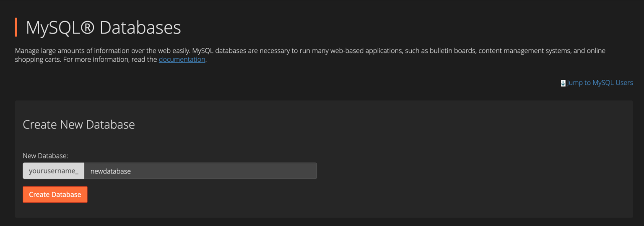Click the "New Database:" field label
644x226 pixels.
pyautogui.click(x=45, y=156)
